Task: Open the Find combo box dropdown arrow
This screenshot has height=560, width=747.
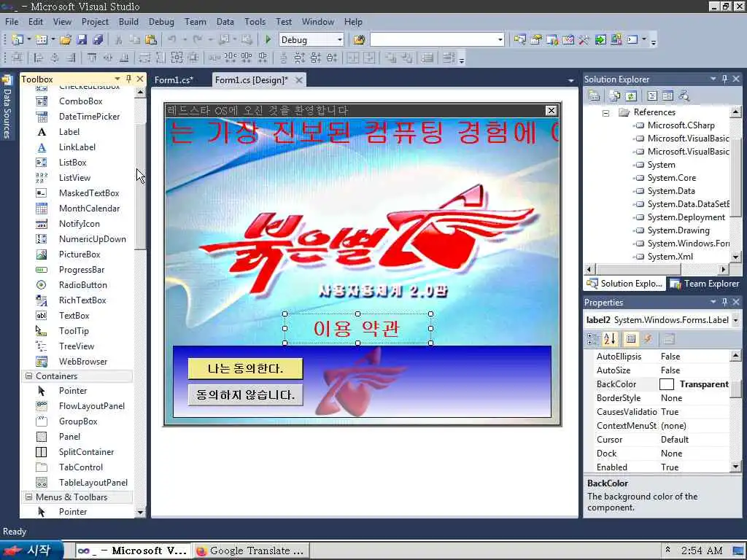Action: point(500,40)
